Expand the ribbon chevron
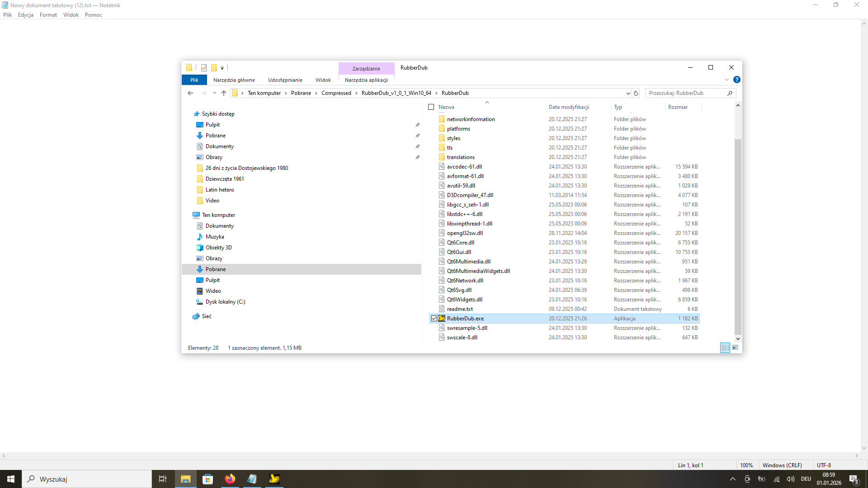868x488 pixels. click(727, 80)
